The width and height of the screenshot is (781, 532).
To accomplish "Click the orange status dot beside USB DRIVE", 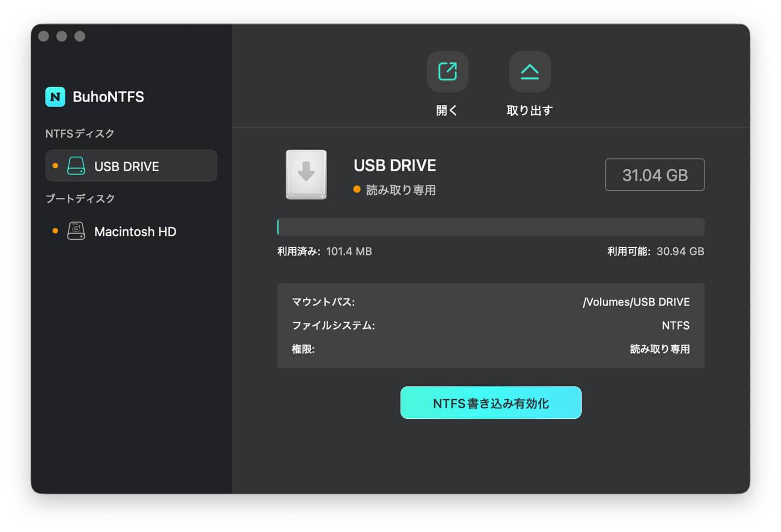I will point(55,166).
